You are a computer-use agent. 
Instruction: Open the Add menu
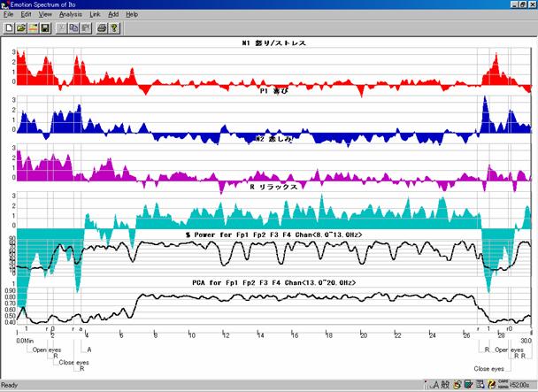click(113, 14)
